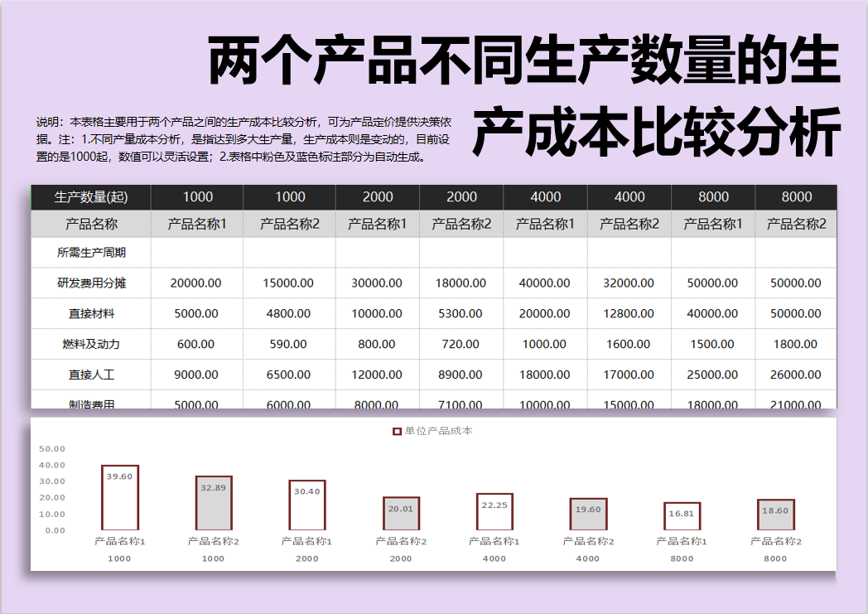868x614 pixels.
Task: Select the 800.00 cell
Action: 377,344
